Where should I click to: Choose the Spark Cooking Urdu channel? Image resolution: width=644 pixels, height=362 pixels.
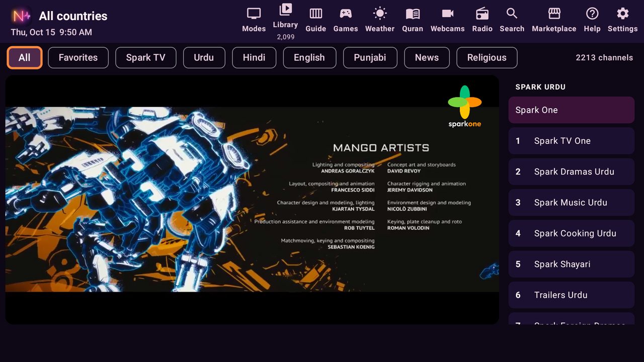[x=572, y=233]
